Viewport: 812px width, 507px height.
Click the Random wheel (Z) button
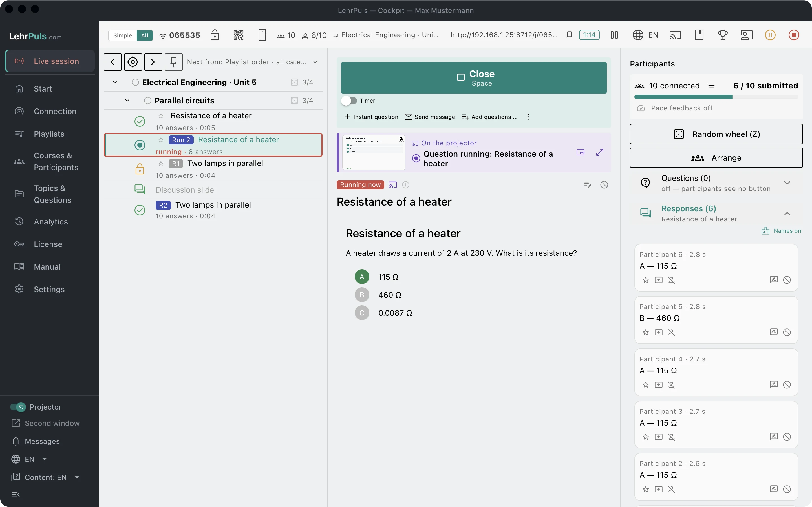tap(716, 134)
